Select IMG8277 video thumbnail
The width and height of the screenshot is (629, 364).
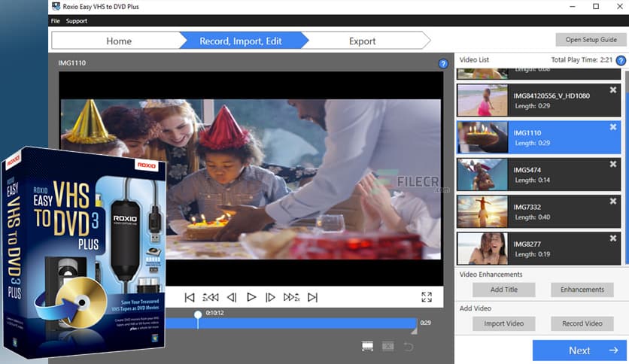click(x=482, y=248)
